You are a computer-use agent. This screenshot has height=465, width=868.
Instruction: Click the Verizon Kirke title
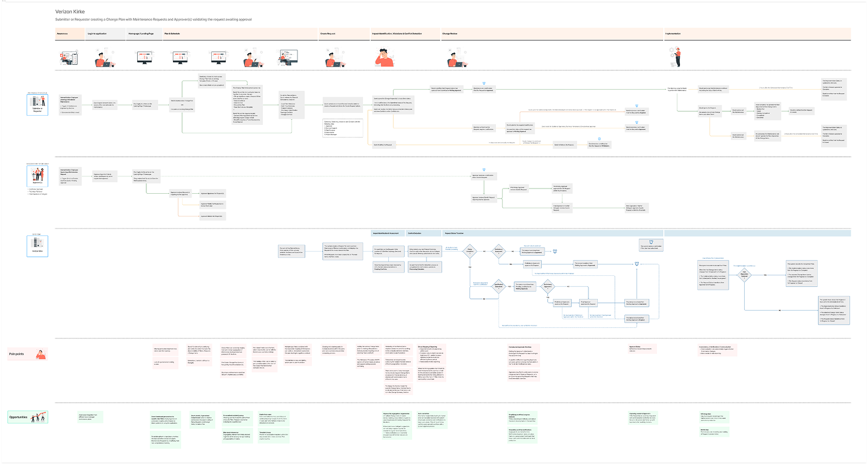click(71, 12)
